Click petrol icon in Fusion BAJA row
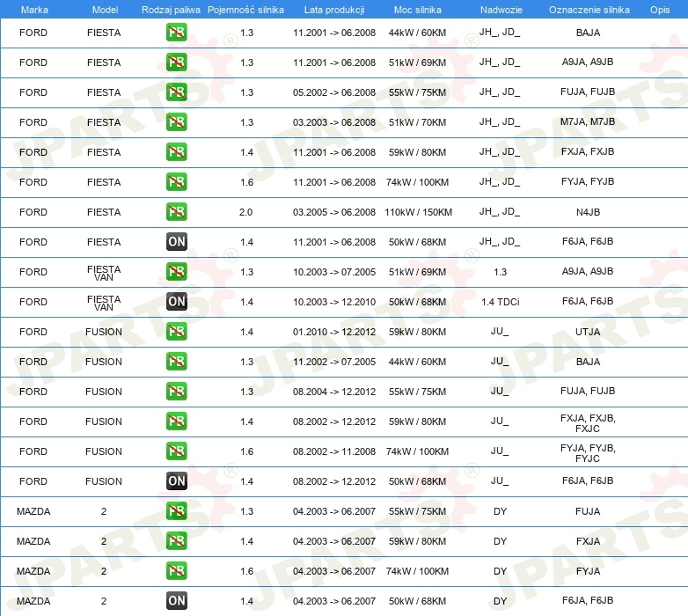 click(176, 361)
